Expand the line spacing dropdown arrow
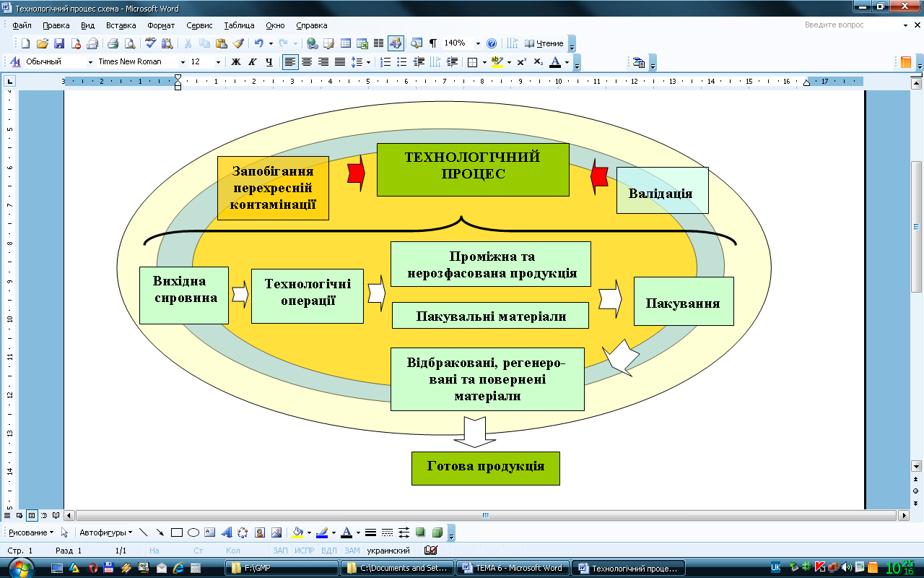The image size is (924, 578). tap(368, 62)
